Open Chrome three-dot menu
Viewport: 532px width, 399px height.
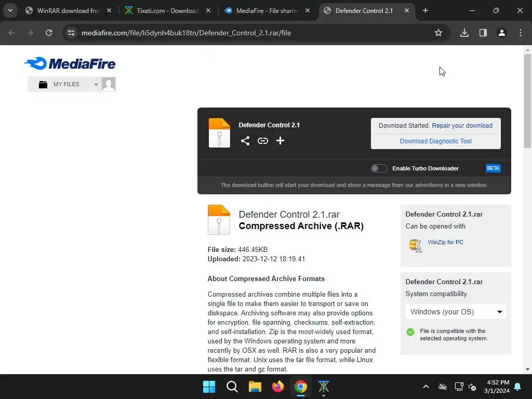click(521, 33)
